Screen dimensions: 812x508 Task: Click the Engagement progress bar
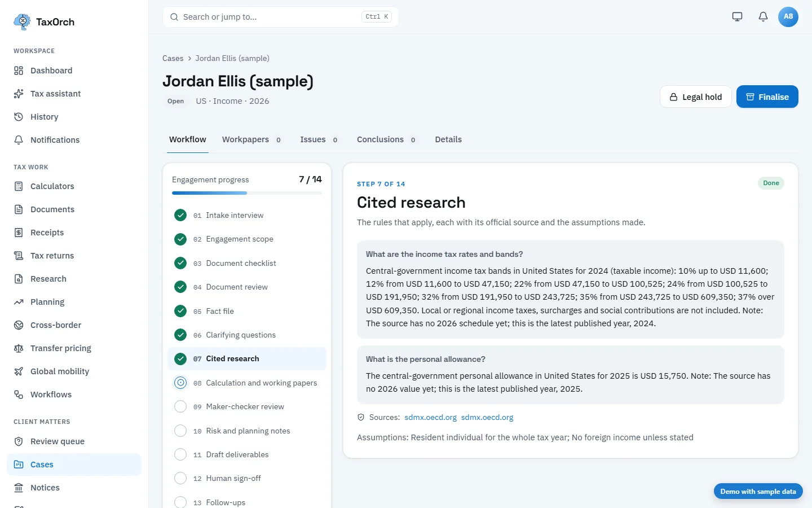(247, 193)
